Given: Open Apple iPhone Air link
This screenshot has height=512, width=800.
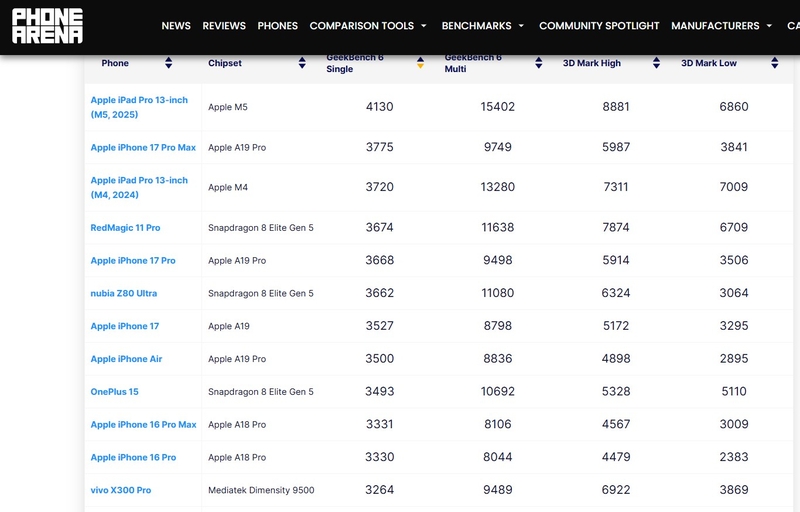Looking at the screenshot, I should [x=126, y=359].
